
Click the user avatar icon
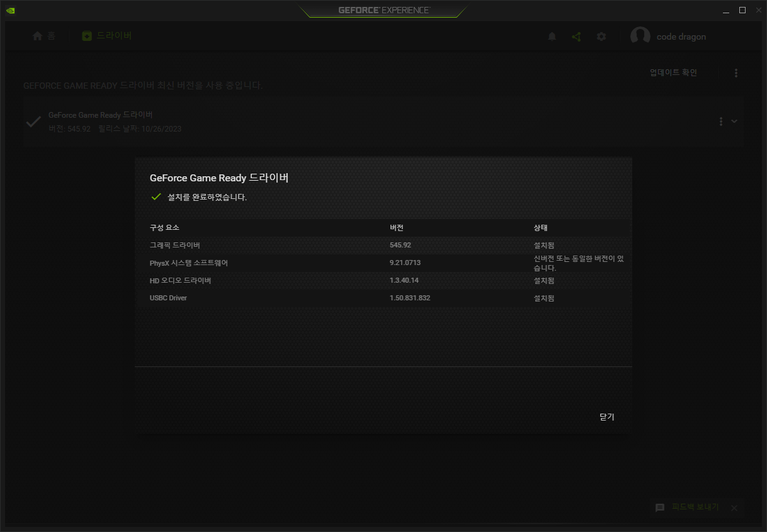(640, 37)
